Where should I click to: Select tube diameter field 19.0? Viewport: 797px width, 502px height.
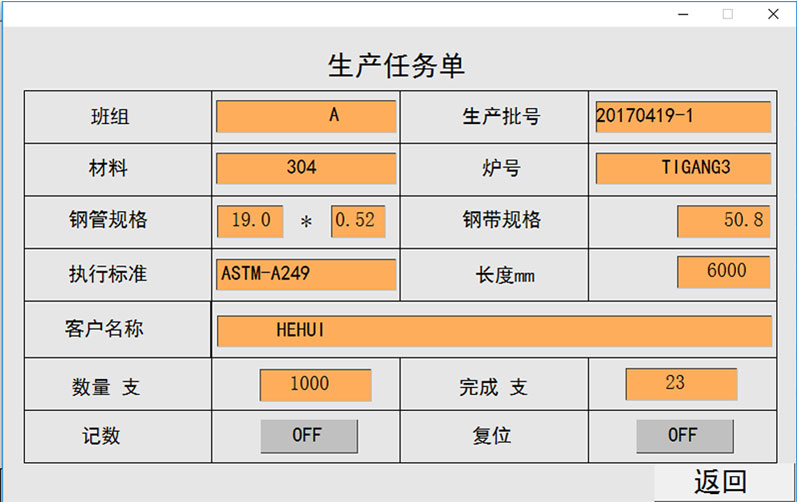(x=250, y=221)
